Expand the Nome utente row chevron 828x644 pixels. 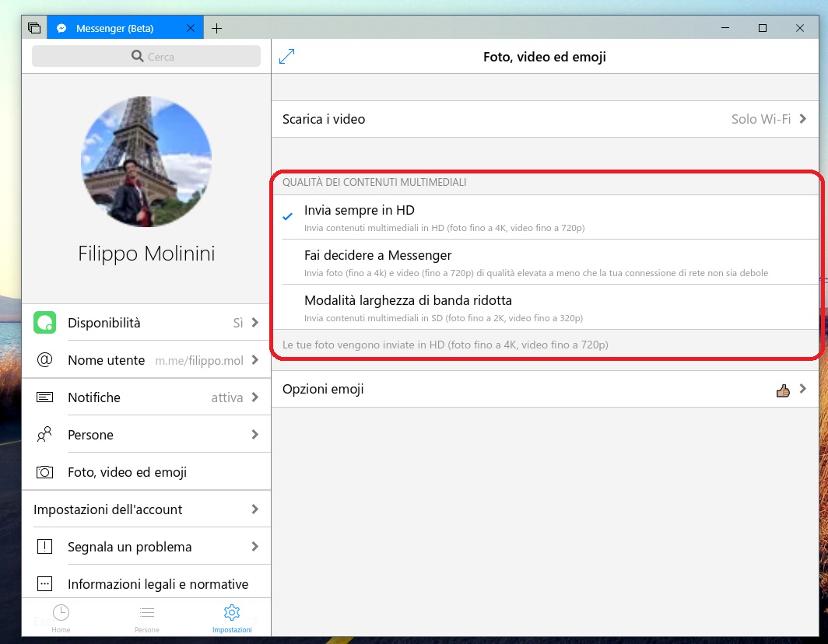click(255, 360)
